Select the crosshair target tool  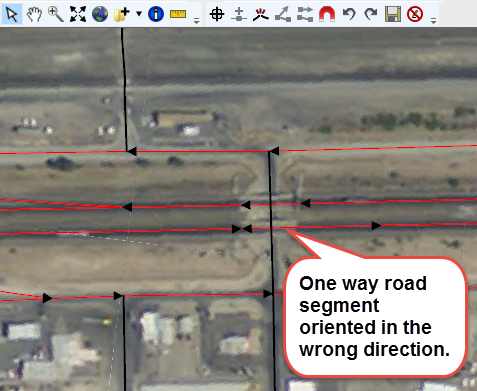tap(217, 14)
